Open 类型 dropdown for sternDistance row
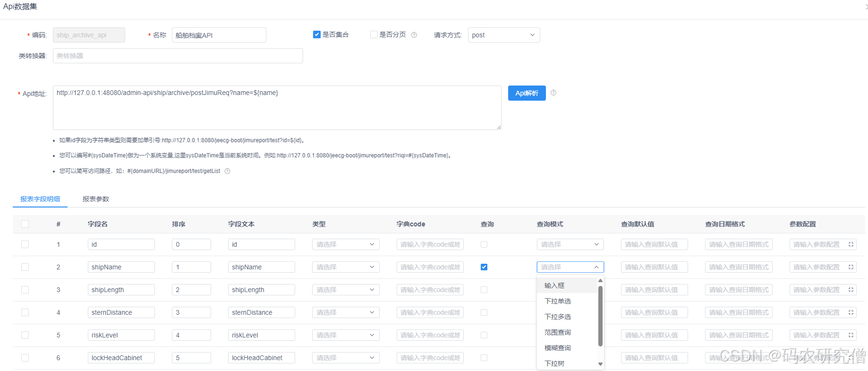The image size is (868, 371). click(346, 312)
